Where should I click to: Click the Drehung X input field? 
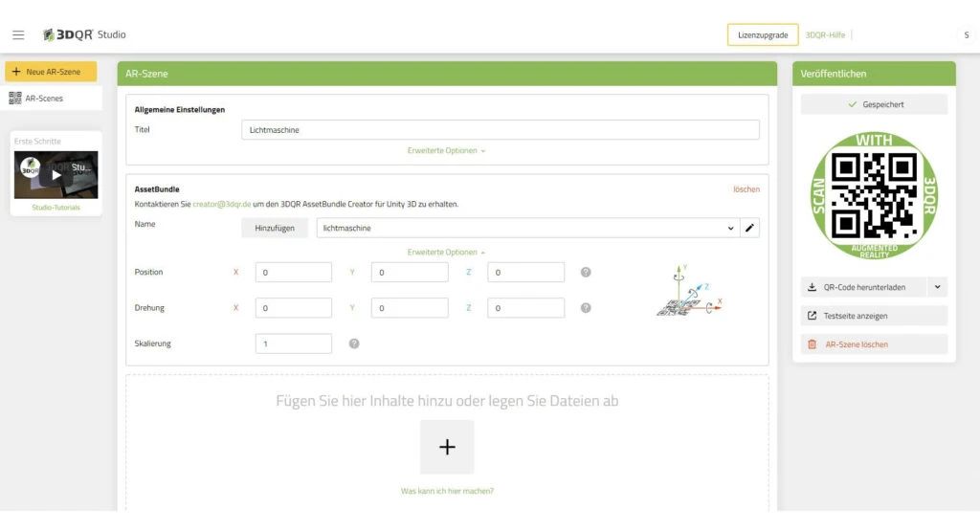(294, 308)
